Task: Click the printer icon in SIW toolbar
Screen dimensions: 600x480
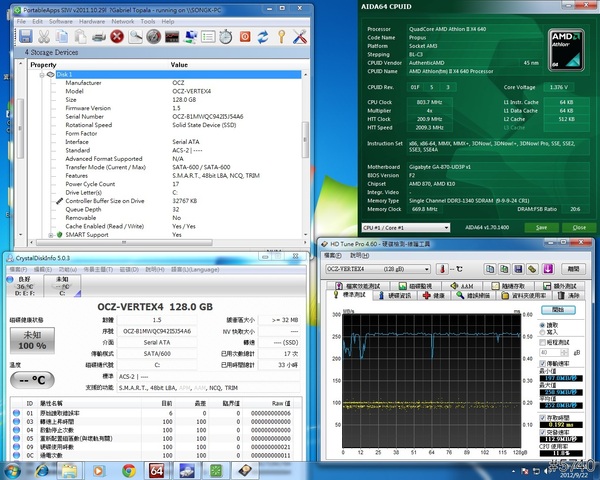Action: 98,37
